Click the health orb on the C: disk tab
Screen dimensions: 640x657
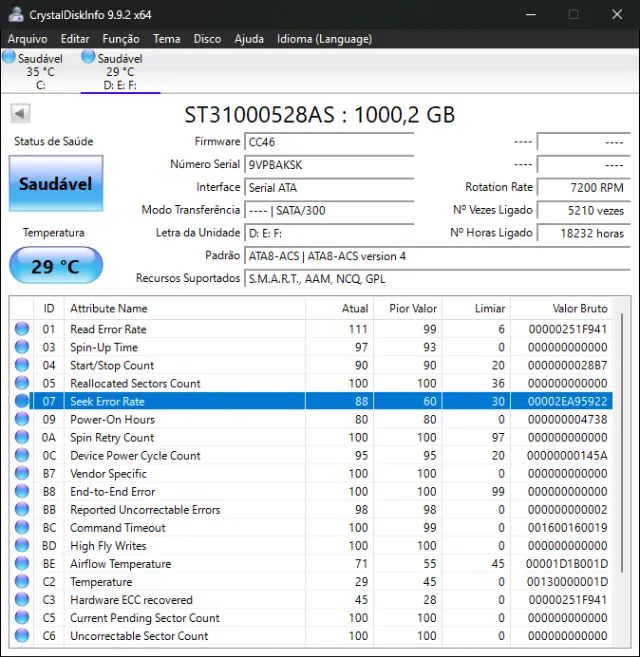9,57
